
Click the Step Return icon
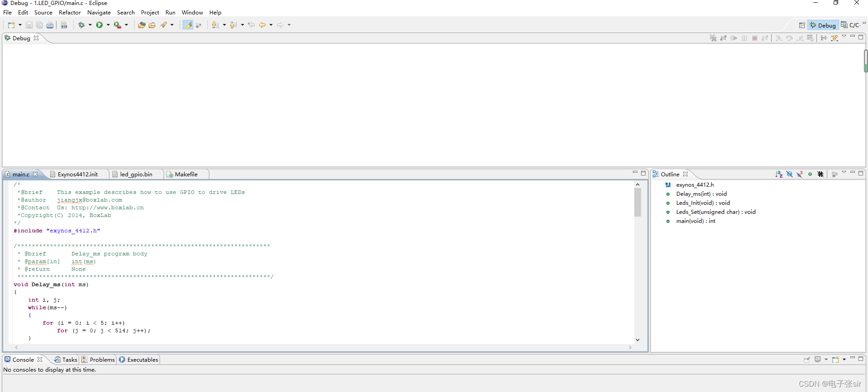[800, 38]
